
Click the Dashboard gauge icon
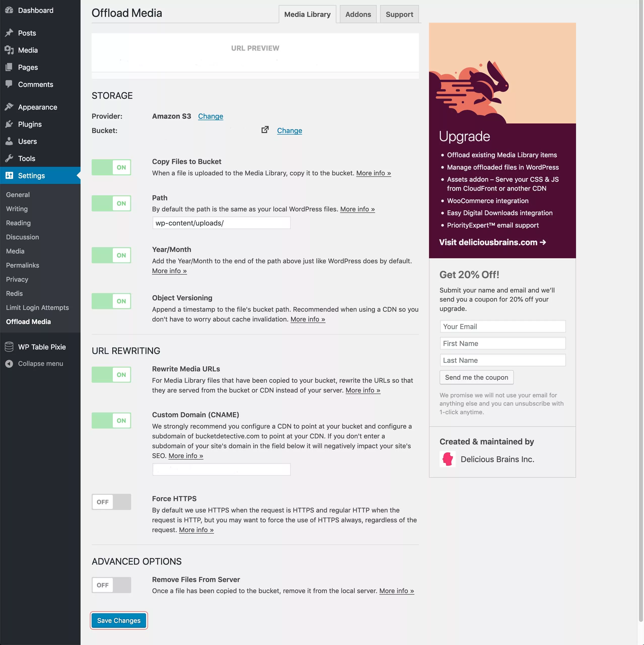(9, 10)
